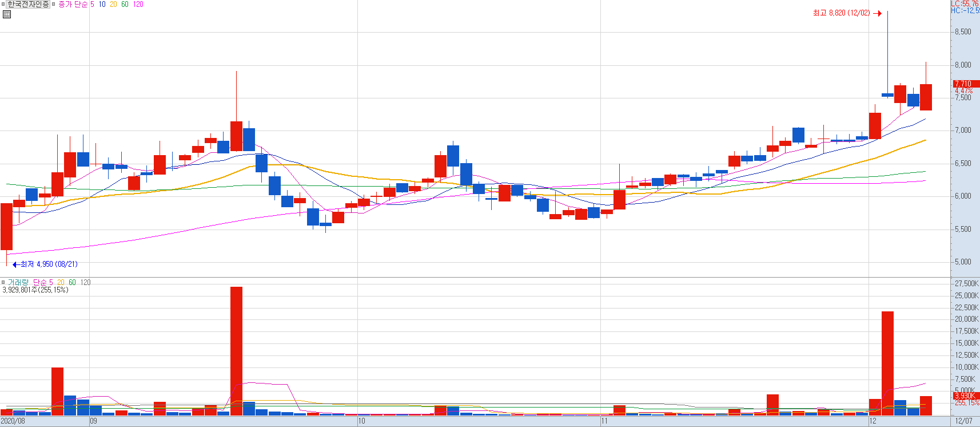Viewport: 980px width, 427px height.
Task: Toggle the square marker before 종가 단순
Action: pos(54,4)
